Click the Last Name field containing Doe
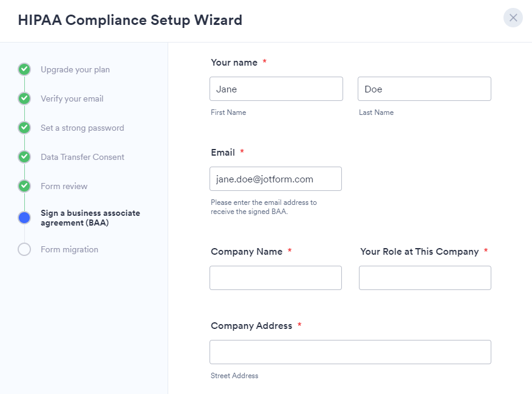 (x=425, y=89)
